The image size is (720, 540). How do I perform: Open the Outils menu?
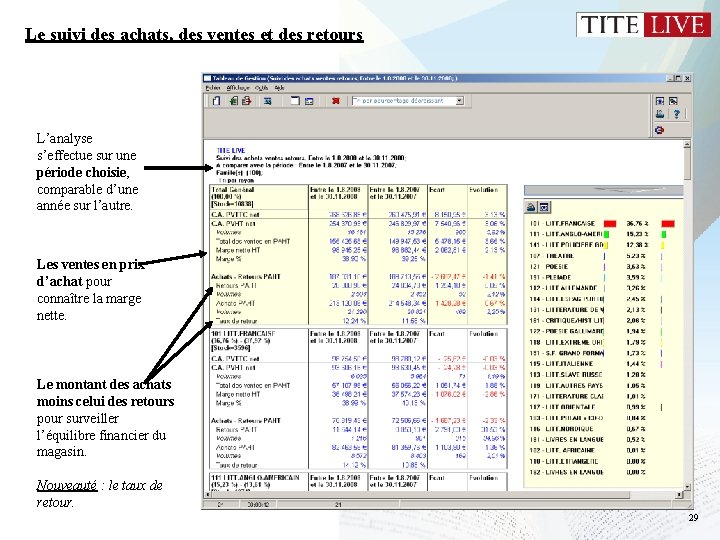(x=261, y=88)
